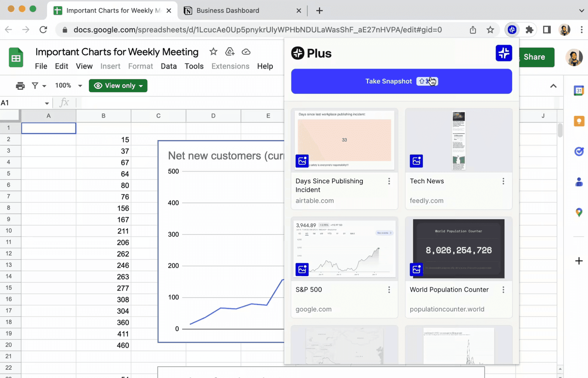Image resolution: width=588 pixels, height=378 pixels.
Task: Bookmark this page with the star icon
Action: click(x=490, y=30)
